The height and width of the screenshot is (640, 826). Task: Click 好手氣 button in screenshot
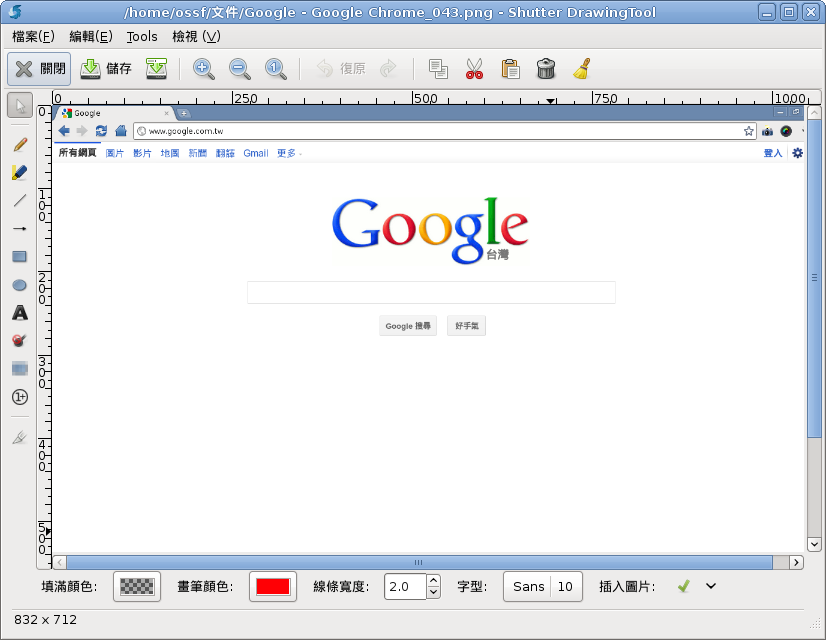click(x=467, y=326)
